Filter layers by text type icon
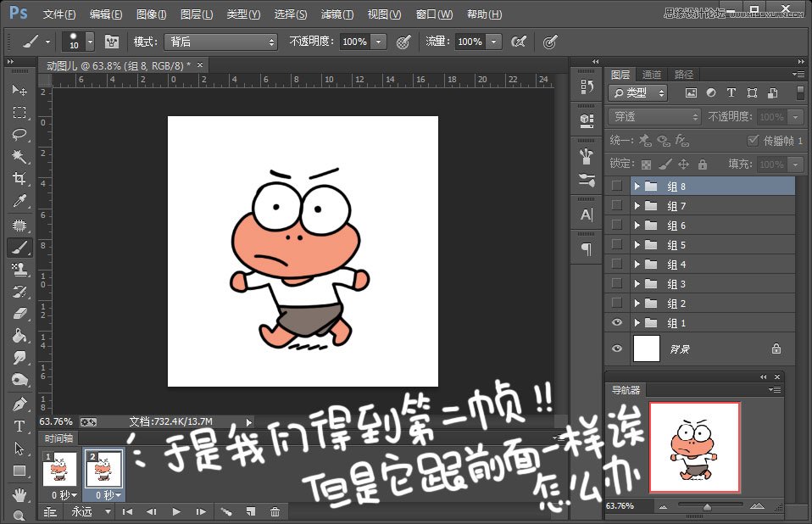Viewport: 812px width, 524px height. tap(731, 92)
